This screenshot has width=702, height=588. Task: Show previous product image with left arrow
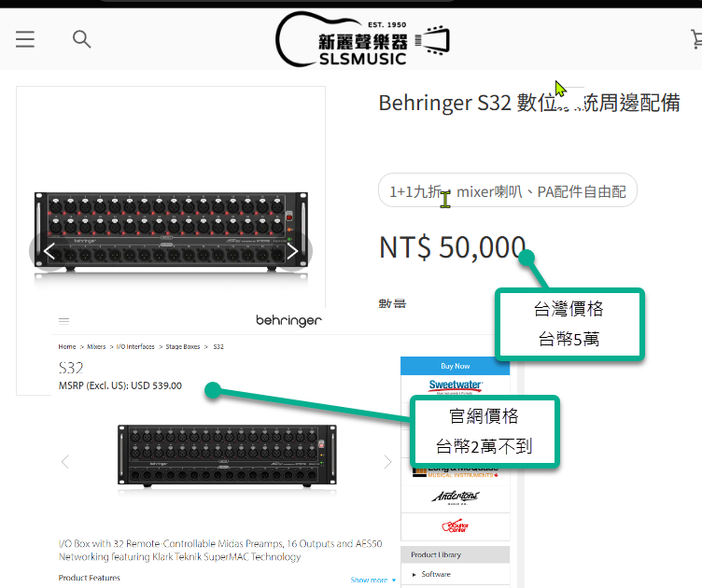49,251
